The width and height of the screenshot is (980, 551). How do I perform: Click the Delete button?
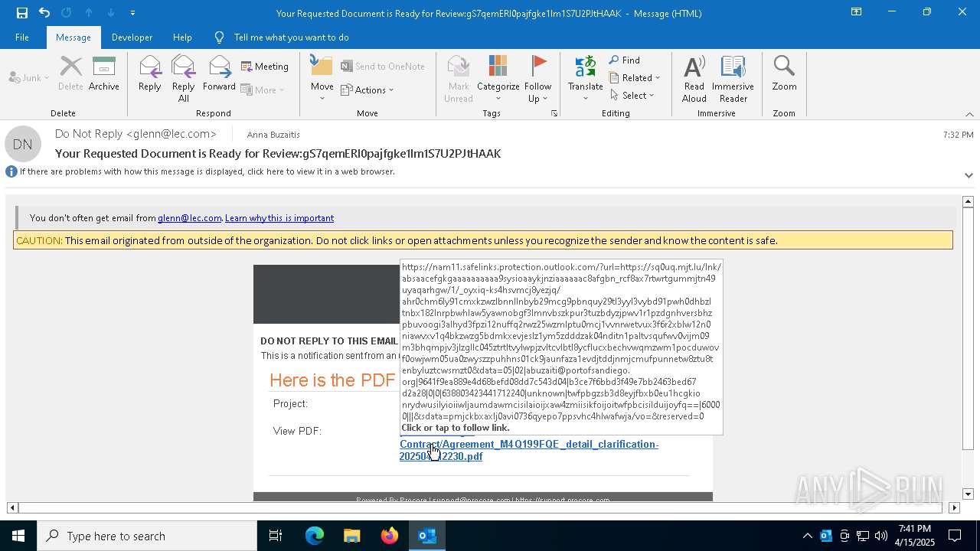[x=70, y=73]
